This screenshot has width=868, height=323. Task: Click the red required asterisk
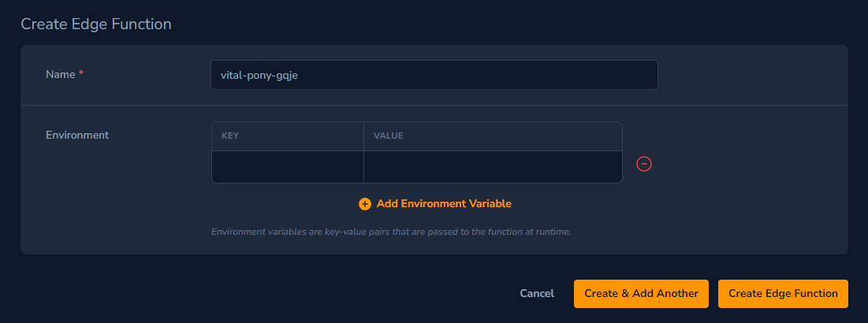81,74
